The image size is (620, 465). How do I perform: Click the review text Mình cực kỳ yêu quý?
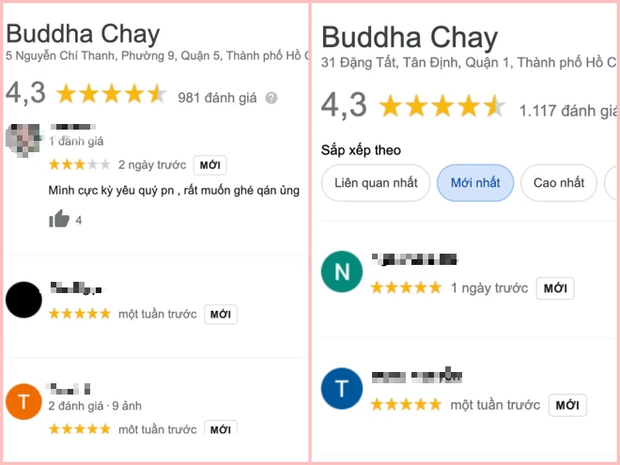click(174, 191)
